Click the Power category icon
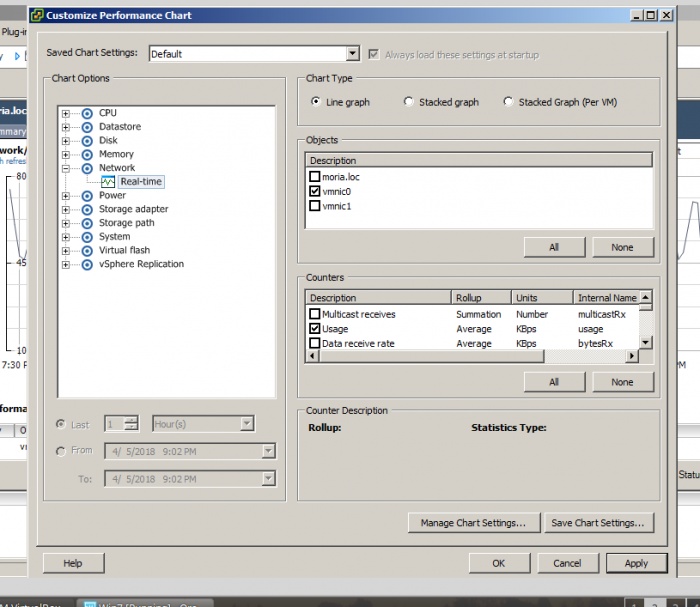 pos(88,196)
